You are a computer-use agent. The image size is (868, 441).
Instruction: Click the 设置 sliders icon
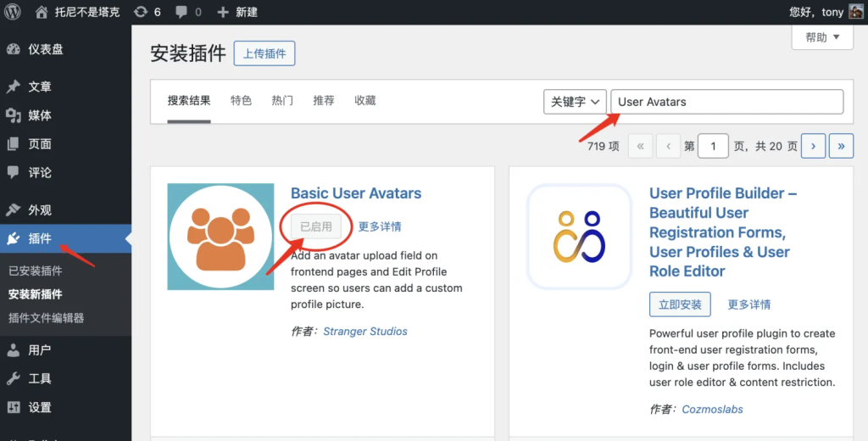click(14, 408)
